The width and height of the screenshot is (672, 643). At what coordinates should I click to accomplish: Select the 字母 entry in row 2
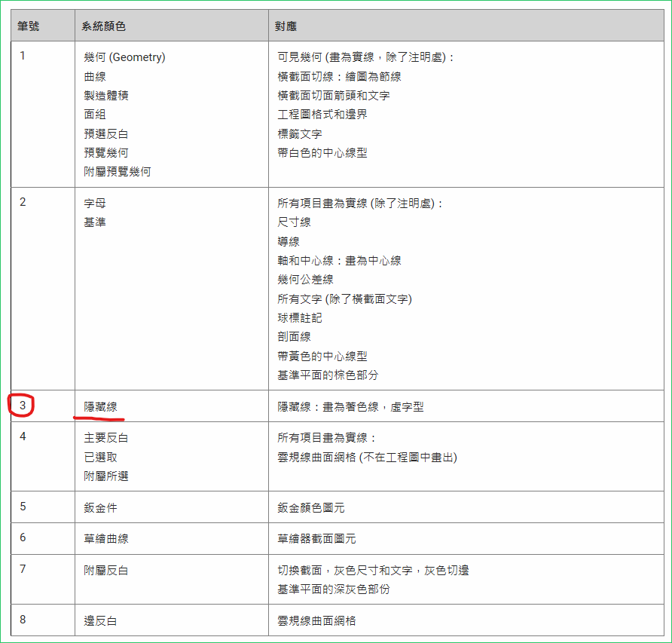point(95,204)
